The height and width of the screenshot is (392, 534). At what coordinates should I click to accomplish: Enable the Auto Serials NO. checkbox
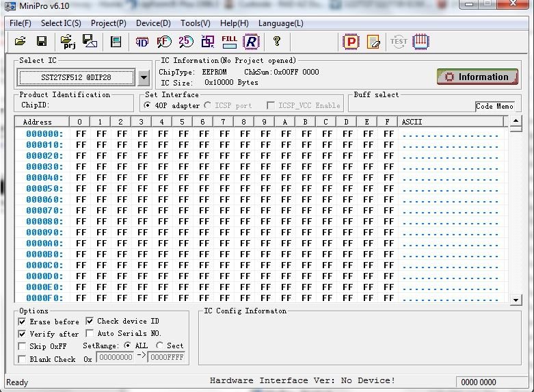pos(90,334)
